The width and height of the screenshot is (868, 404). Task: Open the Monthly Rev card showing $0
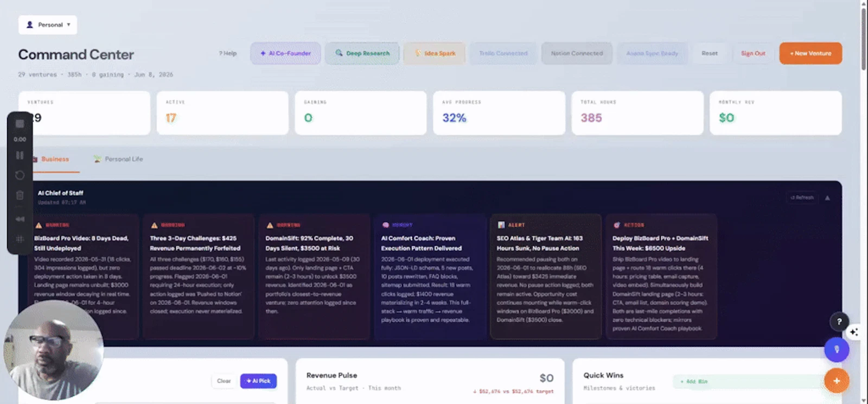tap(776, 113)
